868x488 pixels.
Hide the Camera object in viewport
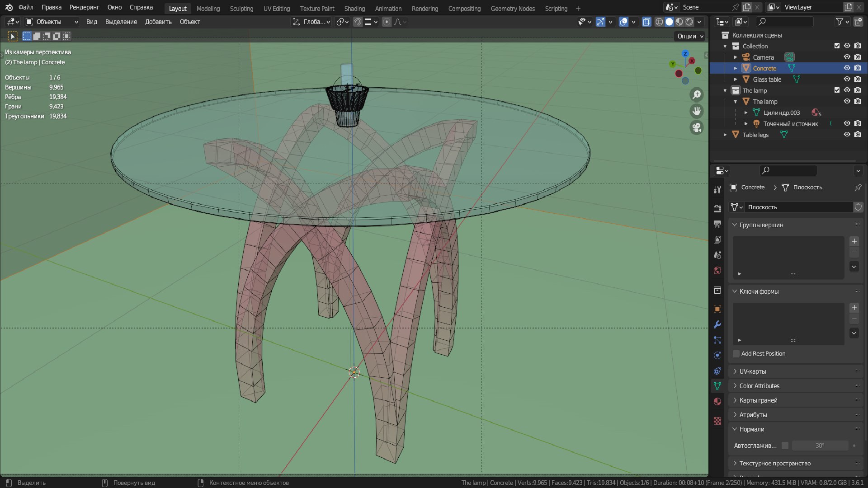point(847,57)
